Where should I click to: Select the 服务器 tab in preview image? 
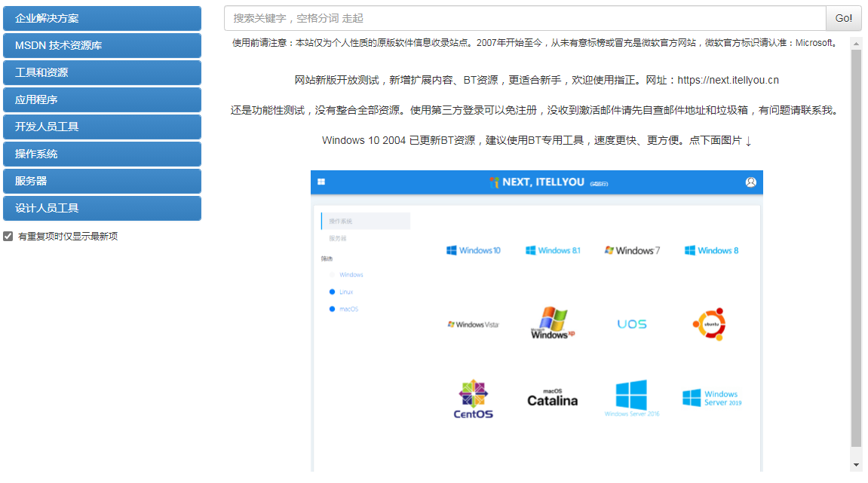pos(338,238)
